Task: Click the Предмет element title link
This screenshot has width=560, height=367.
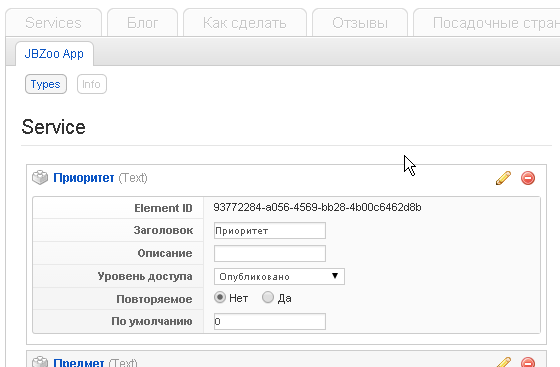Action: point(79,362)
